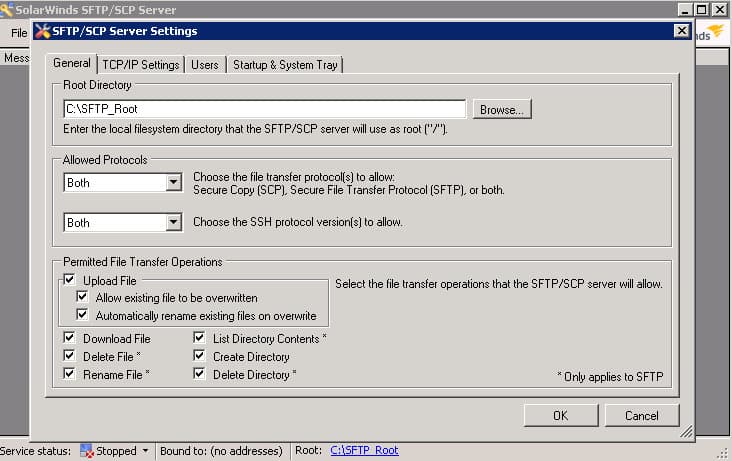The width and height of the screenshot is (732, 461).
Task: Click the SolarWinds app icon in title bar
Action: click(7, 9)
